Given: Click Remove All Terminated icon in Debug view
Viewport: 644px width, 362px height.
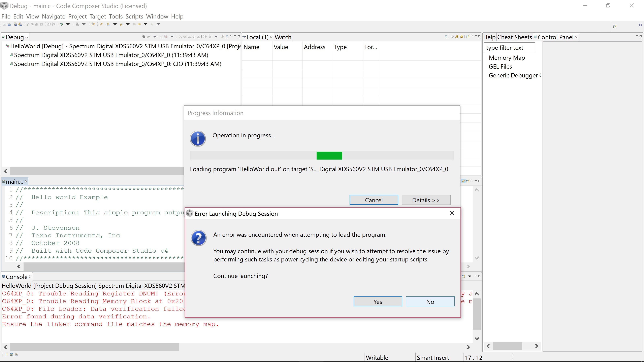Looking at the screenshot, I should click(144, 37).
